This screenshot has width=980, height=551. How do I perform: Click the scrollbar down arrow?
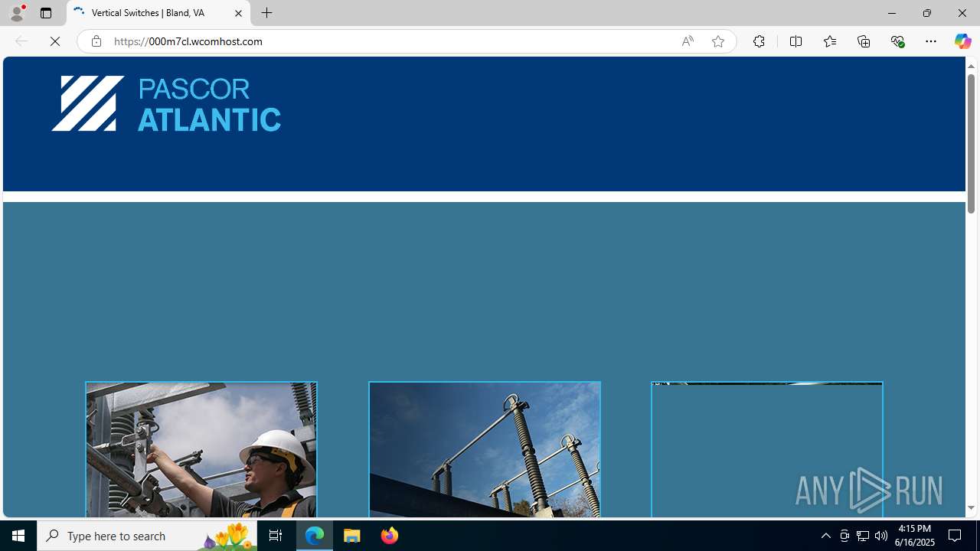click(971, 508)
